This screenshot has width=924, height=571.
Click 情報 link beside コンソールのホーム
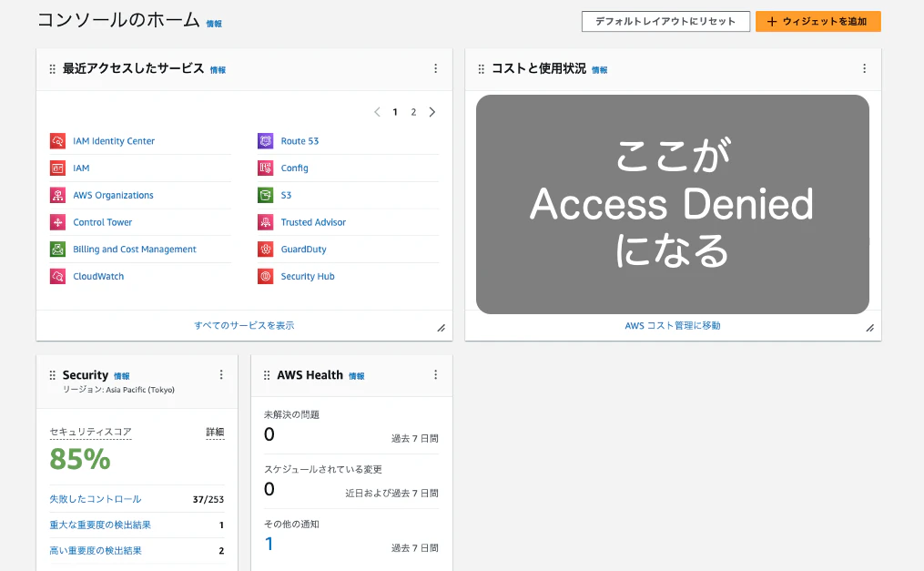214,25
